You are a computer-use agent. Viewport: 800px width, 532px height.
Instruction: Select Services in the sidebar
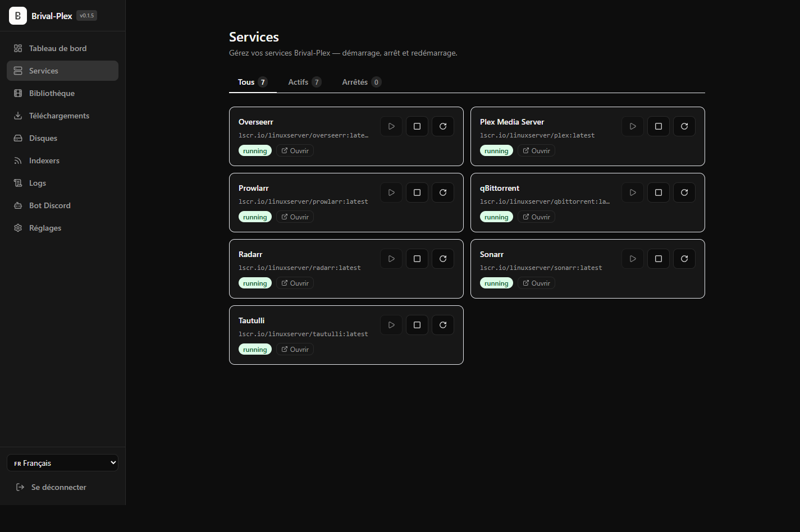(x=62, y=71)
